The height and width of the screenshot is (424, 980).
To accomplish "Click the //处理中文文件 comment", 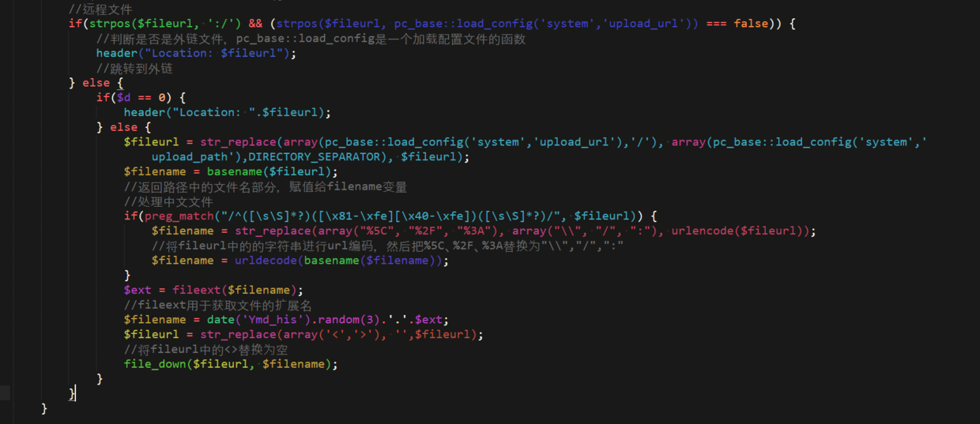I will tap(168, 201).
